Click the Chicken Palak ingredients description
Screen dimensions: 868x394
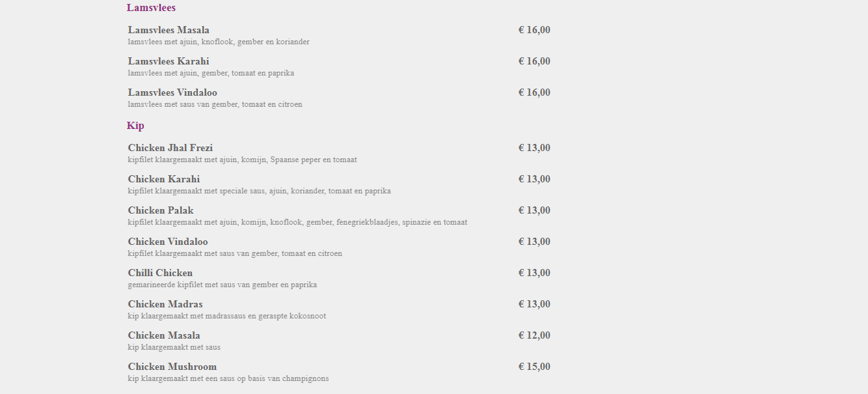pos(297,222)
